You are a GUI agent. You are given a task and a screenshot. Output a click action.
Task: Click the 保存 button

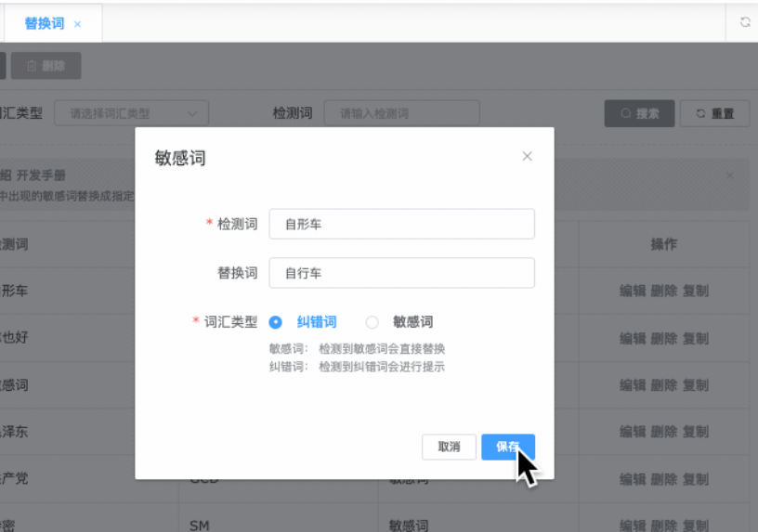point(507,447)
